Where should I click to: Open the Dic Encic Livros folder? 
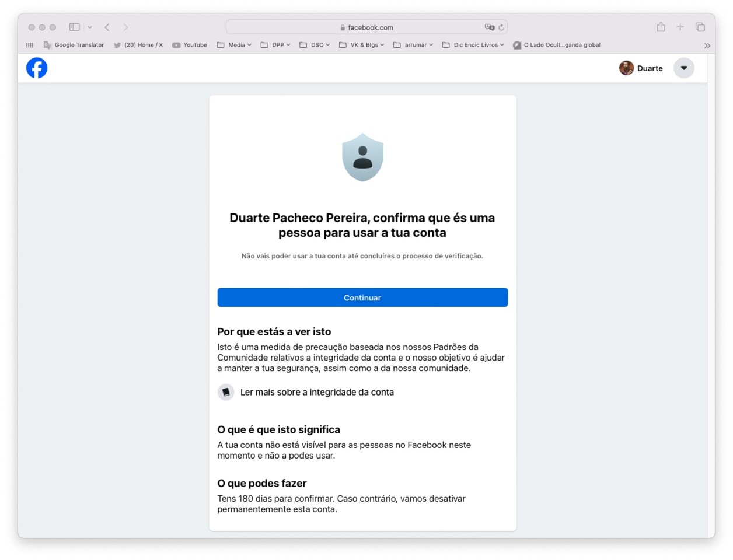pos(473,44)
